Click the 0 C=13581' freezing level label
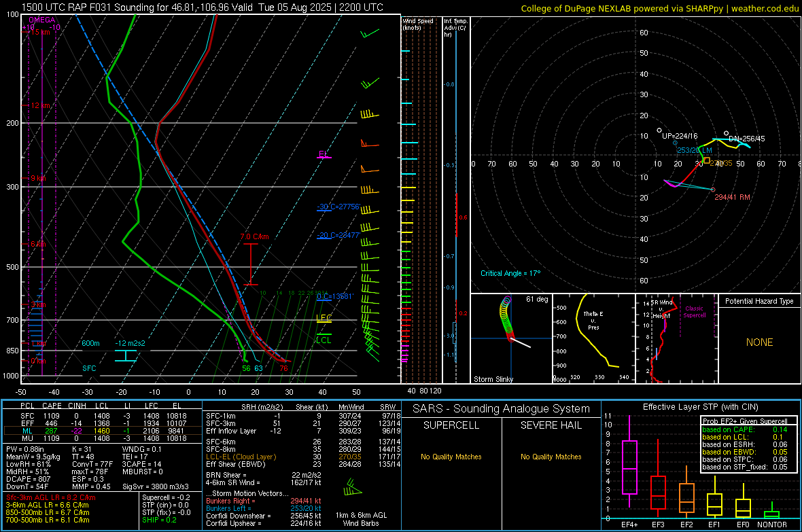This screenshot has width=802, height=532. pos(335,297)
